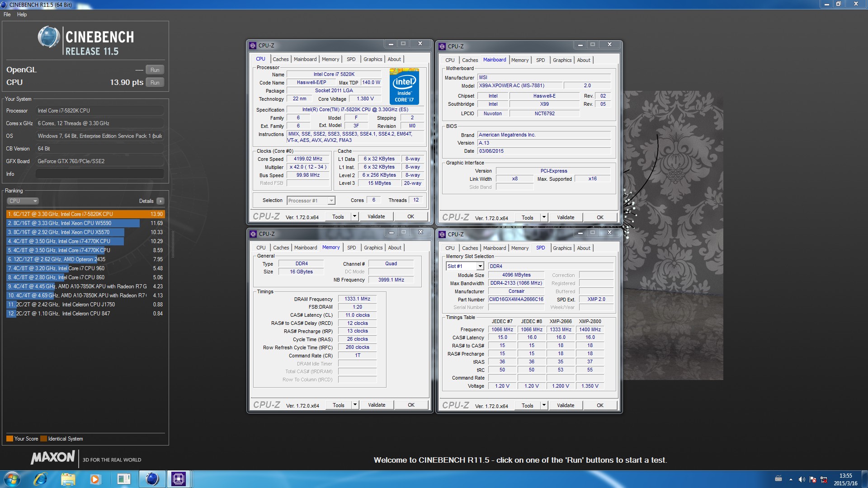Click the CPU-Z icon of SPD window title

tap(442, 235)
